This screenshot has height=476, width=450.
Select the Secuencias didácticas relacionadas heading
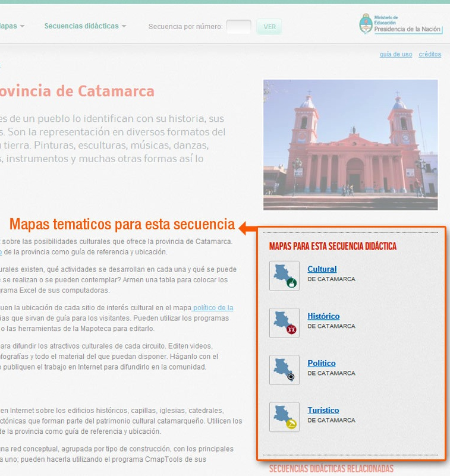[x=331, y=468]
